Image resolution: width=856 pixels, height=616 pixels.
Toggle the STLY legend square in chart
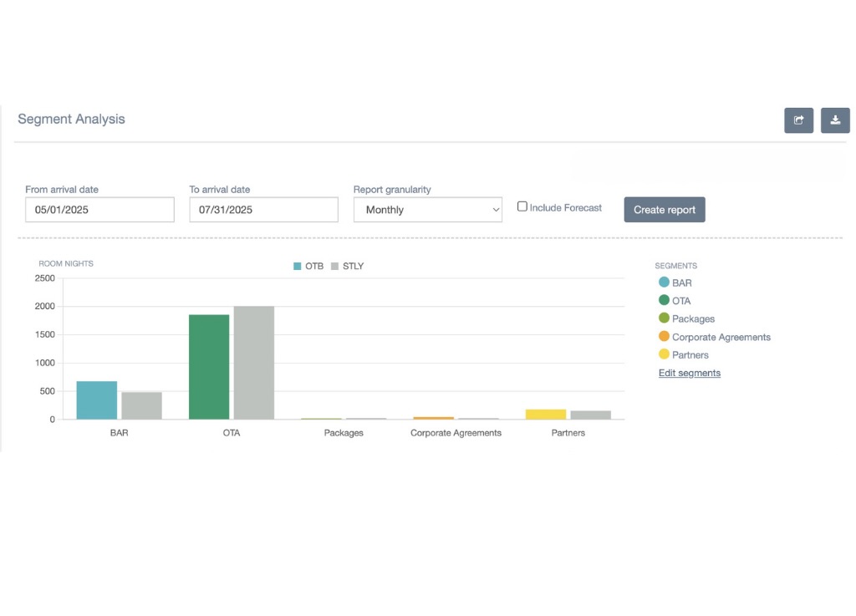pos(334,267)
